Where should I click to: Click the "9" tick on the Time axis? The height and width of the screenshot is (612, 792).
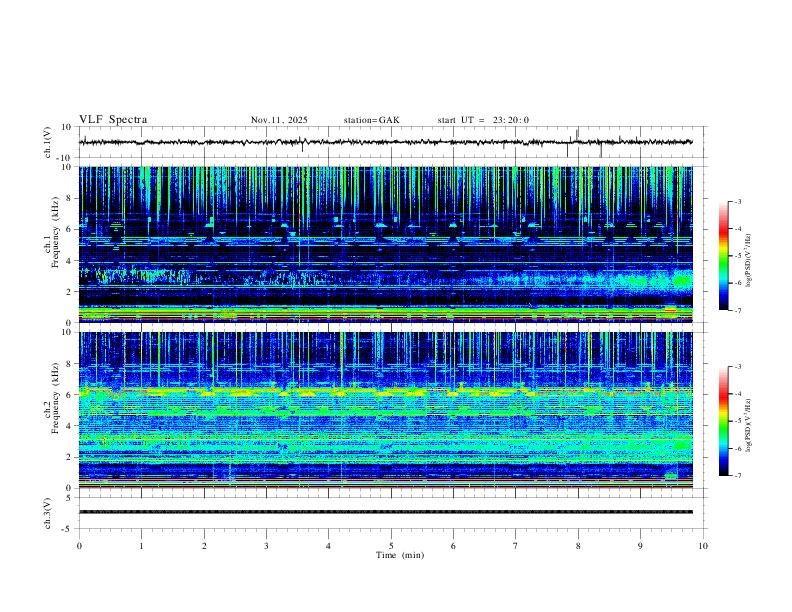click(640, 546)
